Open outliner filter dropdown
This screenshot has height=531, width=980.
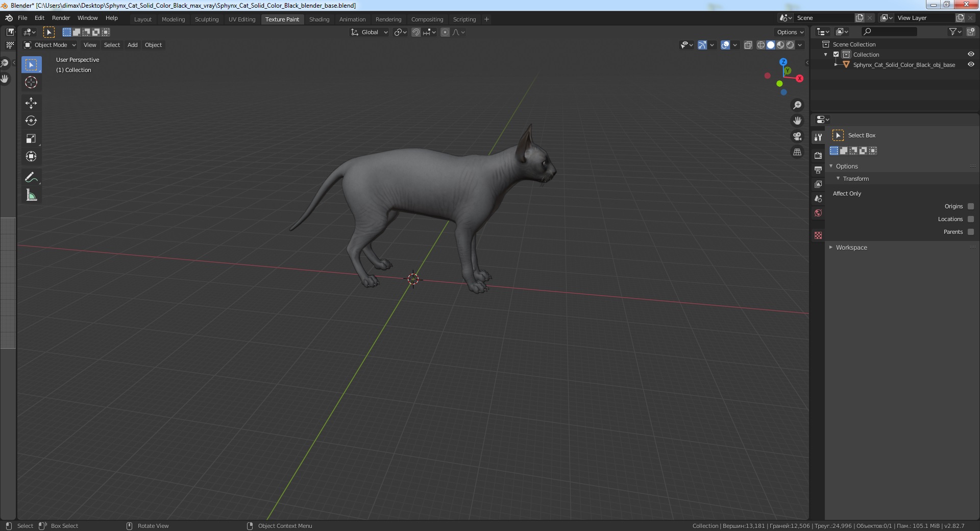(x=955, y=32)
